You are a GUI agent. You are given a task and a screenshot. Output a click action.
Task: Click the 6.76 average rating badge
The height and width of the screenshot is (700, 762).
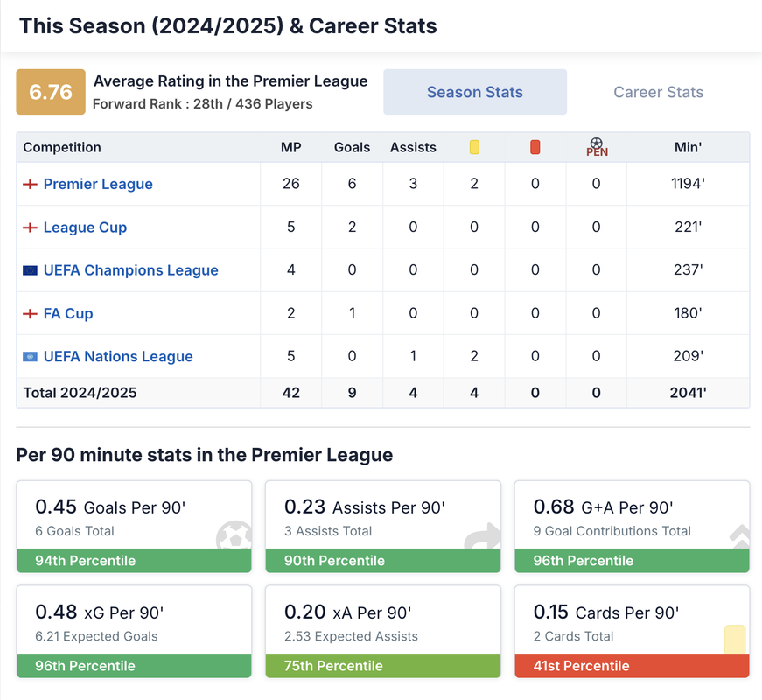pyautogui.click(x=51, y=92)
